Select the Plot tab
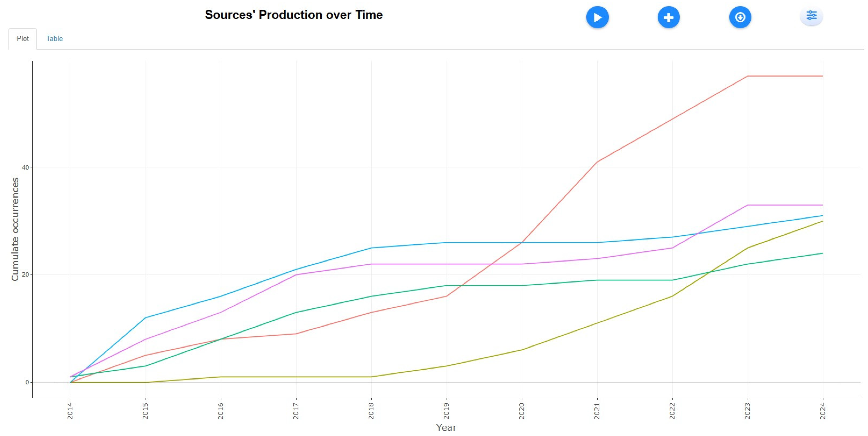The width and height of the screenshot is (868, 436). 23,38
